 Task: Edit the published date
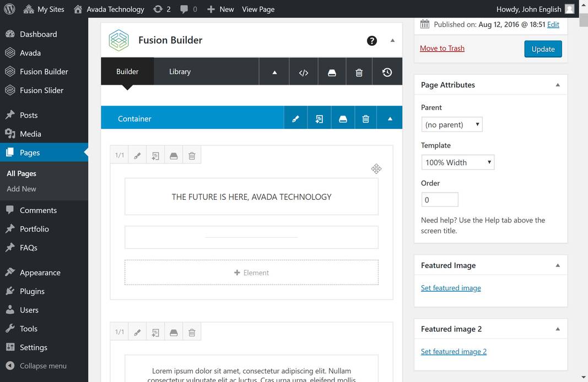553,24
